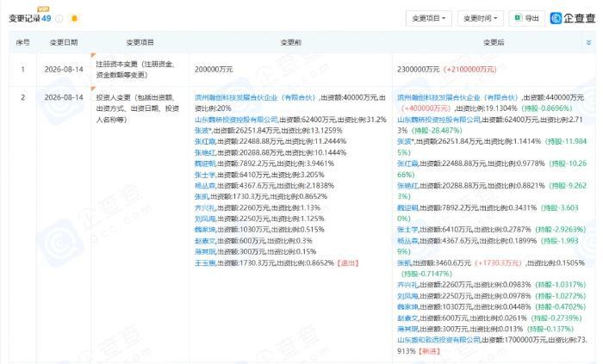Screen dimensions: 603x364
Task: Open 魏家坤 link with 0.515% in 变更前
Action: (205, 230)
